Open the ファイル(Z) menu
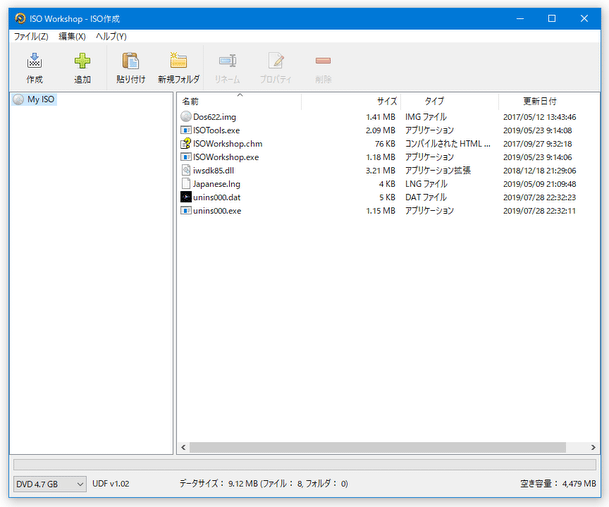 [31, 36]
